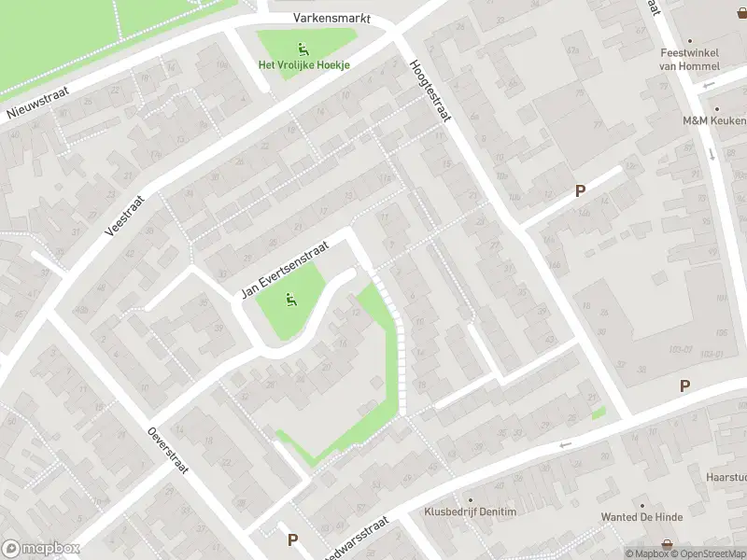Open the © OpenStreetMap attribution link
This screenshot has height=560, width=747.
click(709, 553)
